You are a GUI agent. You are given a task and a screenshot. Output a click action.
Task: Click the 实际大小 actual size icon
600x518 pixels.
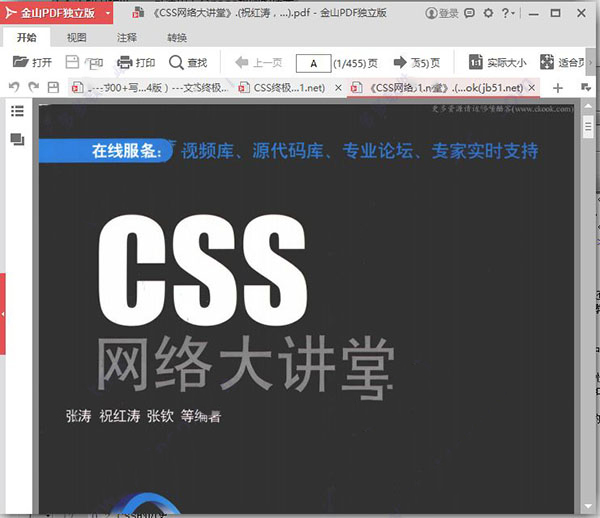pyautogui.click(x=476, y=62)
